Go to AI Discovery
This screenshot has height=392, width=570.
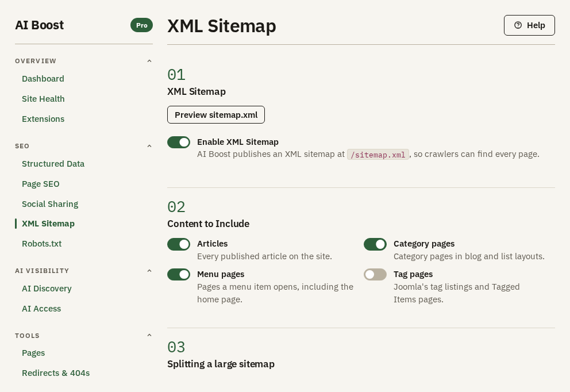tap(47, 289)
